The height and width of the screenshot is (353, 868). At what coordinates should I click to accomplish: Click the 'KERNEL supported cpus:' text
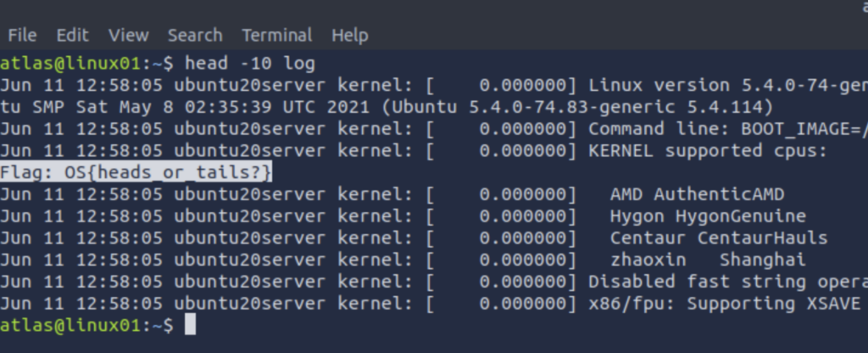[708, 151]
